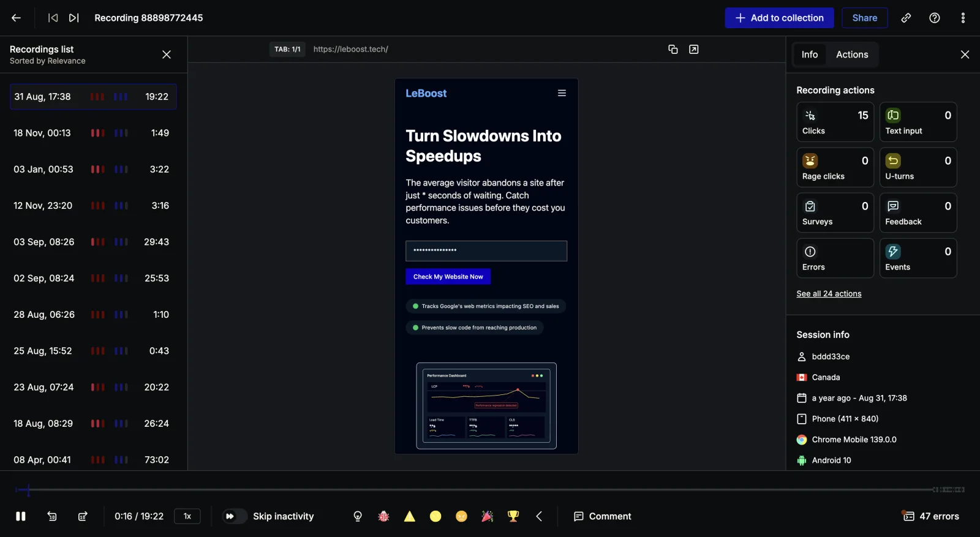Open the 12 Nov, 23:20 recording
This screenshot has height=537, width=980.
click(93, 206)
